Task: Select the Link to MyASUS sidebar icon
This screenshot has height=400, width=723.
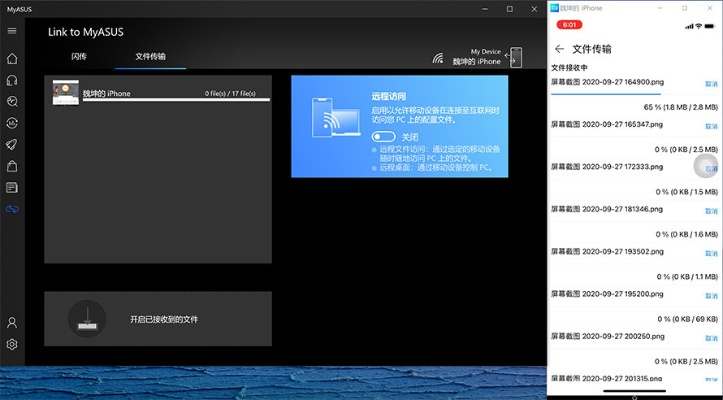Action: point(12,208)
